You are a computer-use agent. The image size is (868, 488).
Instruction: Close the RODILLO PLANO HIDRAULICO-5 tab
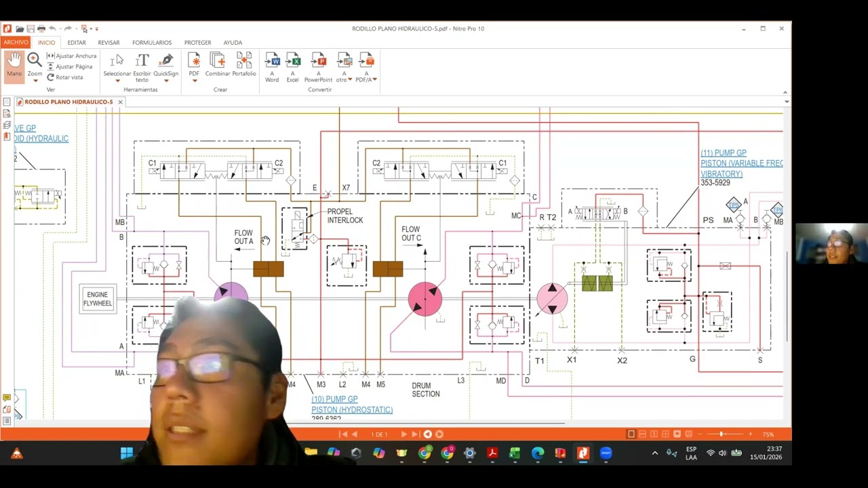click(x=120, y=102)
